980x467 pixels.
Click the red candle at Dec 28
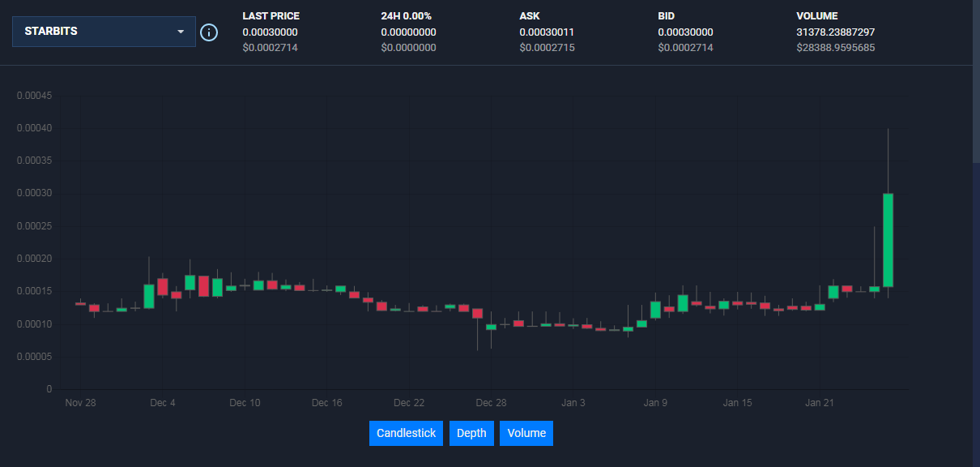(x=477, y=313)
